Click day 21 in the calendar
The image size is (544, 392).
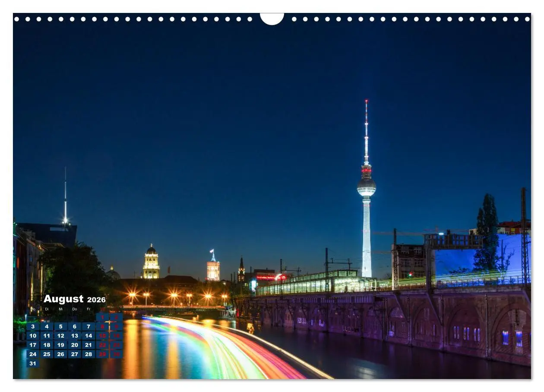pos(89,345)
